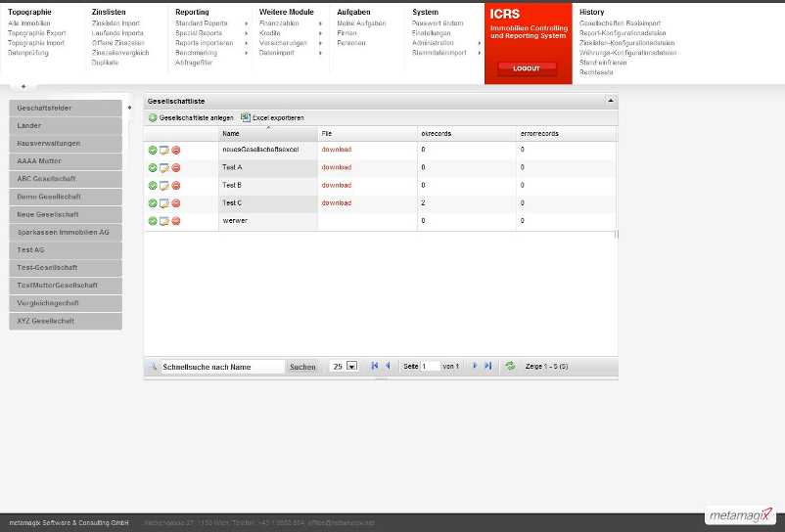Open Meine Aufgaben under Aufgaben
The image size is (785, 532).
coord(361,23)
